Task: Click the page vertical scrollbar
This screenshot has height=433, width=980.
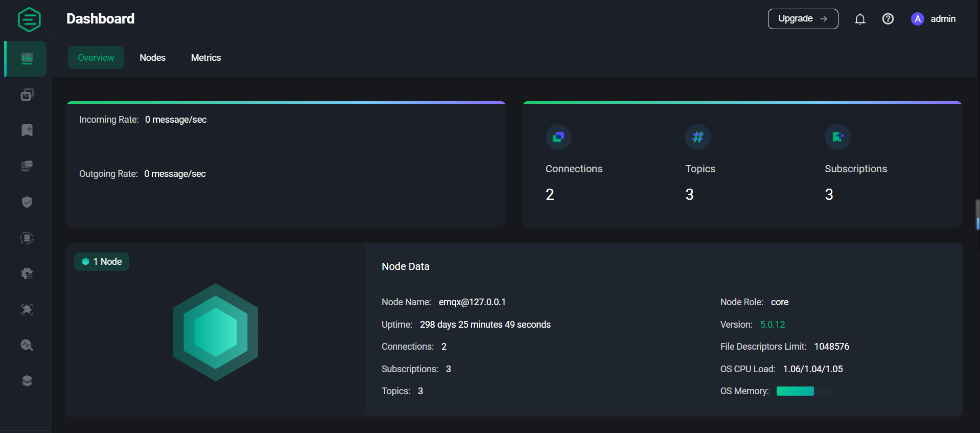Action: click(977, 215)
